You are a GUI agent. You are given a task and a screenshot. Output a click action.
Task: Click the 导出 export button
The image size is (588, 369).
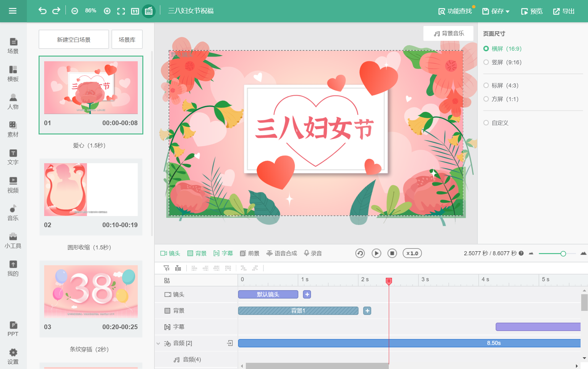(x=564, y=11)
